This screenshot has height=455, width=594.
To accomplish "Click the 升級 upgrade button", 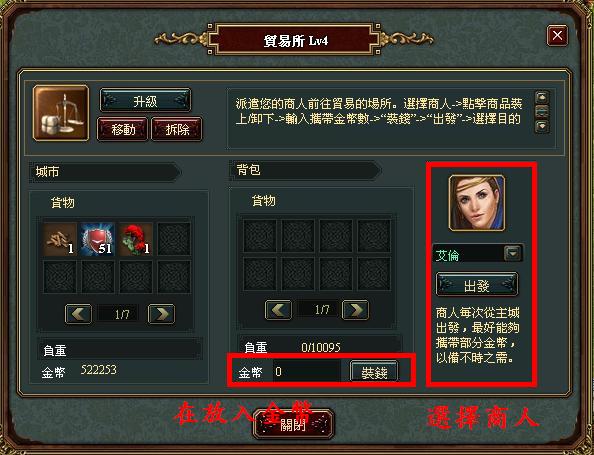I will click(145, 100).
